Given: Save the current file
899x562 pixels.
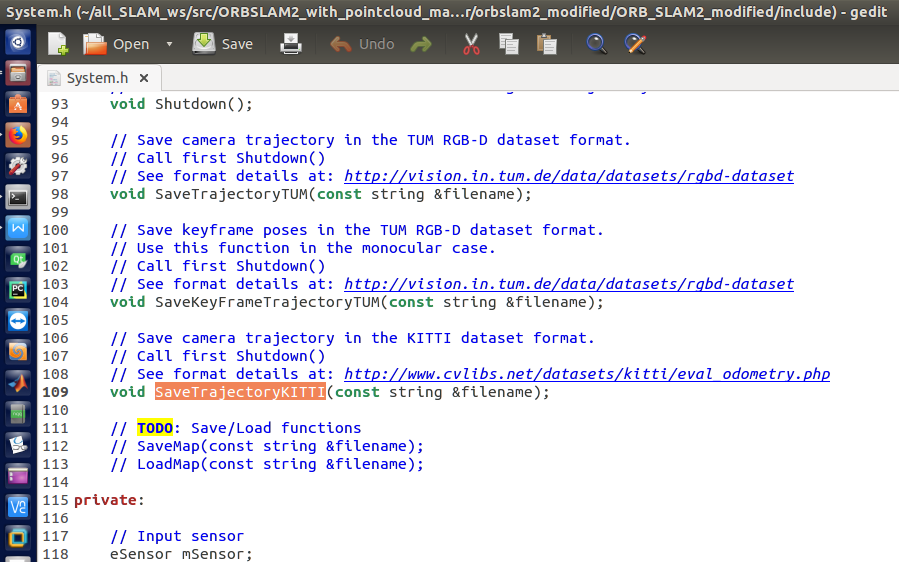Looking at the screenshot, I should tap(222, 44).
